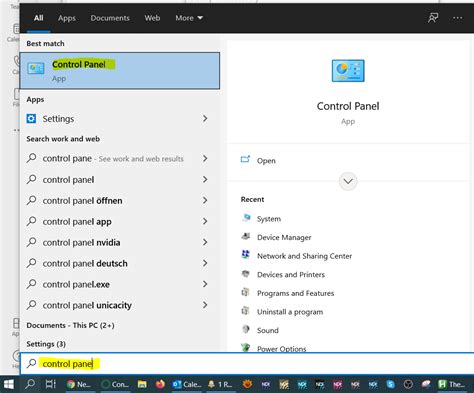Open Network and Sharing Center recent link
The image size is (474, 393).
[x=304, y=256]
